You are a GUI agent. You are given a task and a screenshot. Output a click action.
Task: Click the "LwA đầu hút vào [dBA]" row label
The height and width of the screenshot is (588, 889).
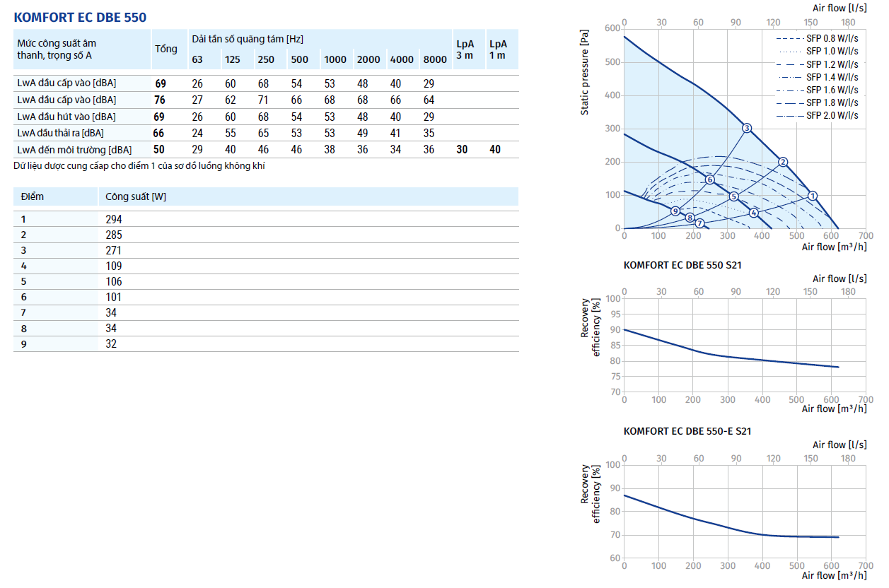pos(66,117)
